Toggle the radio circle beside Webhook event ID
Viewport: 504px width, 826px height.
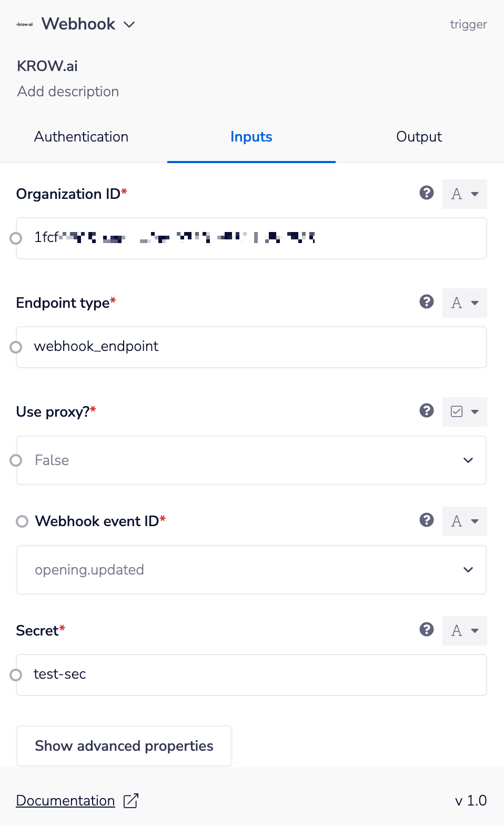22,521
